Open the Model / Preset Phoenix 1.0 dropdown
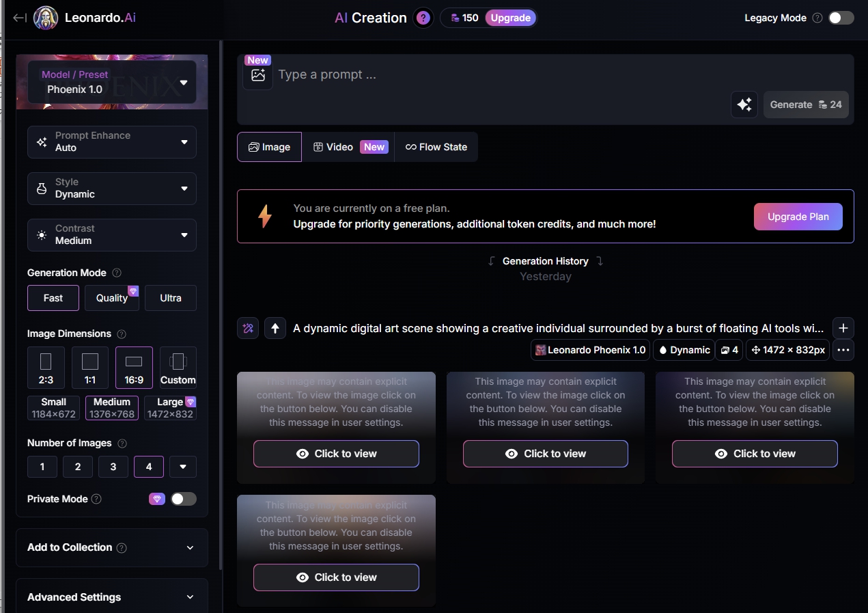Viewport: 868px width, 613px height. click(112, 82)
